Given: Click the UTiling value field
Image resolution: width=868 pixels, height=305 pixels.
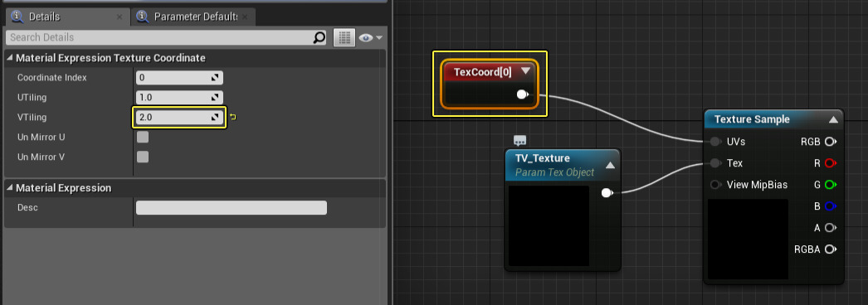Looking at the screenshot, I should pos(179,98).
